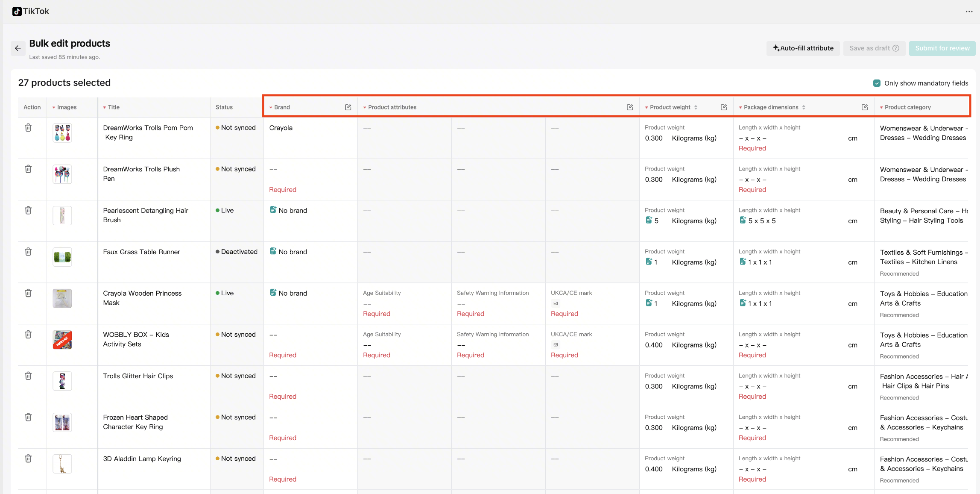Edit weight 0.300 for Trolls Pom Pom Key Ring
This screenshot has height=494, width=980.
pos(654,138)
